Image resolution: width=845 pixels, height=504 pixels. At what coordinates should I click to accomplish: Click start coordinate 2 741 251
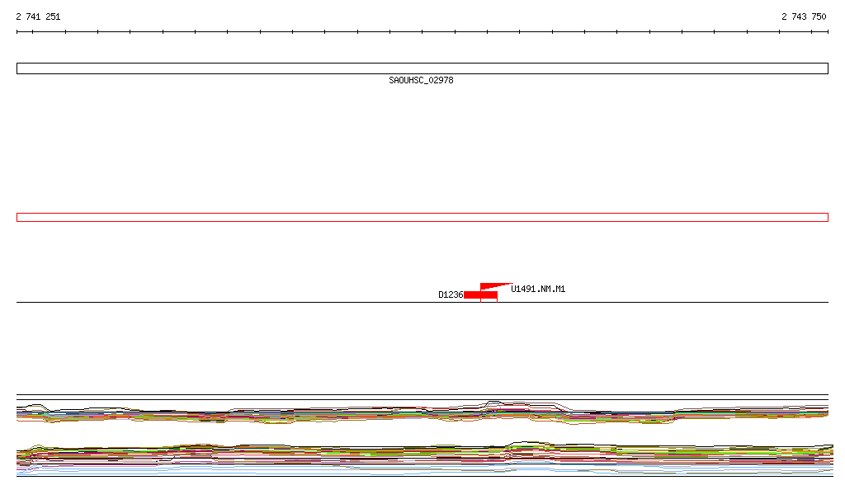tap(38, 16)
